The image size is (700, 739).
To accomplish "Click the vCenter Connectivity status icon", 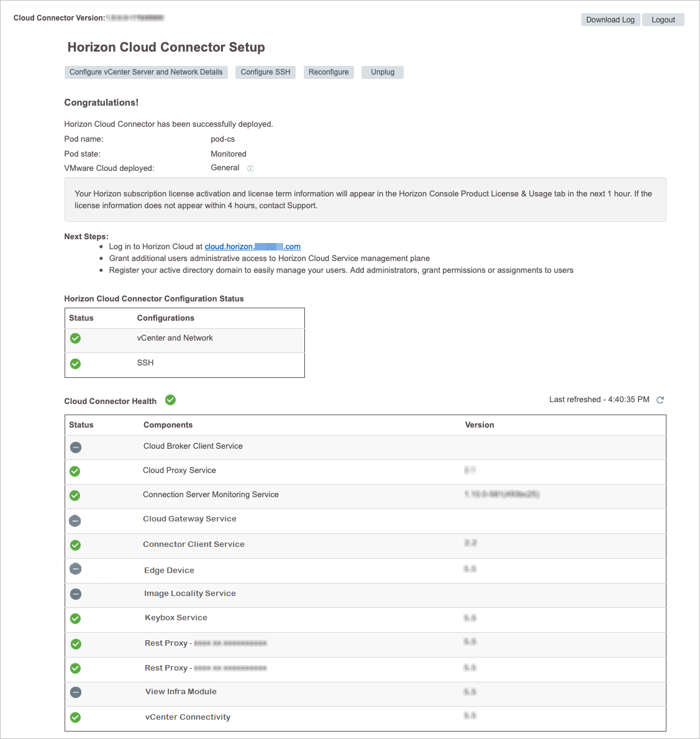I will coord(75,718).
